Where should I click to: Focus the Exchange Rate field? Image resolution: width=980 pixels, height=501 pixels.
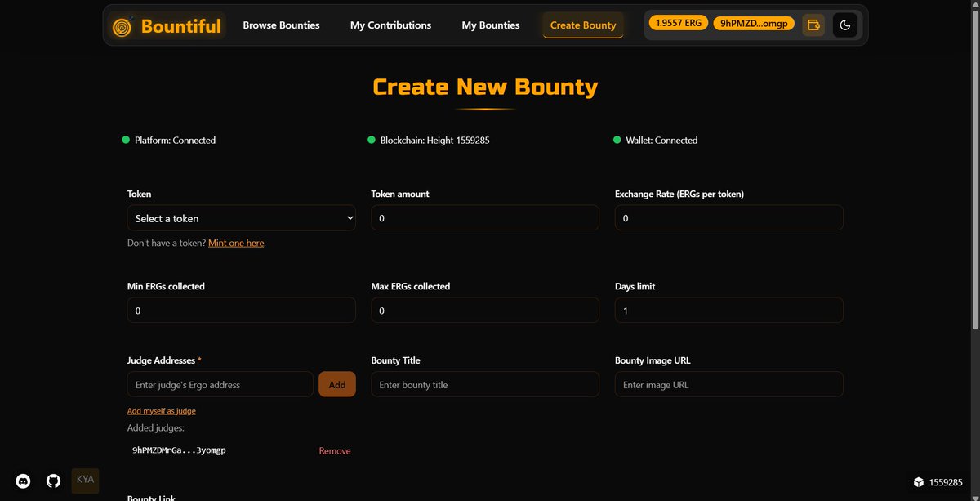(728, 218)
